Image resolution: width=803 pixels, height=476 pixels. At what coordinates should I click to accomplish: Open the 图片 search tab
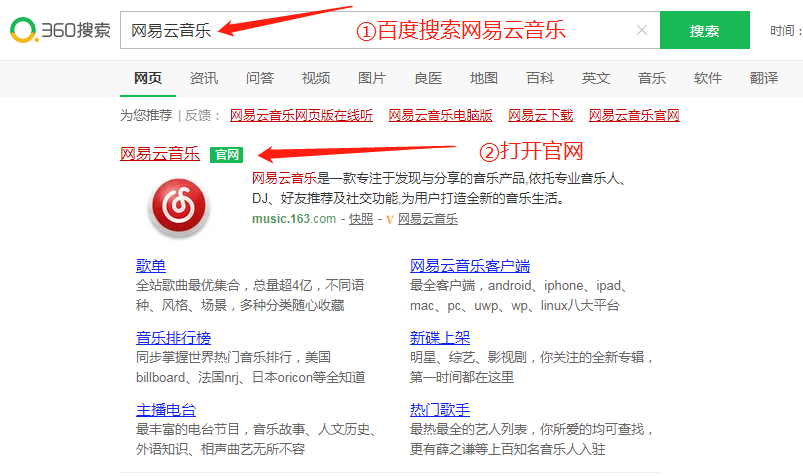tap(372, 78)
